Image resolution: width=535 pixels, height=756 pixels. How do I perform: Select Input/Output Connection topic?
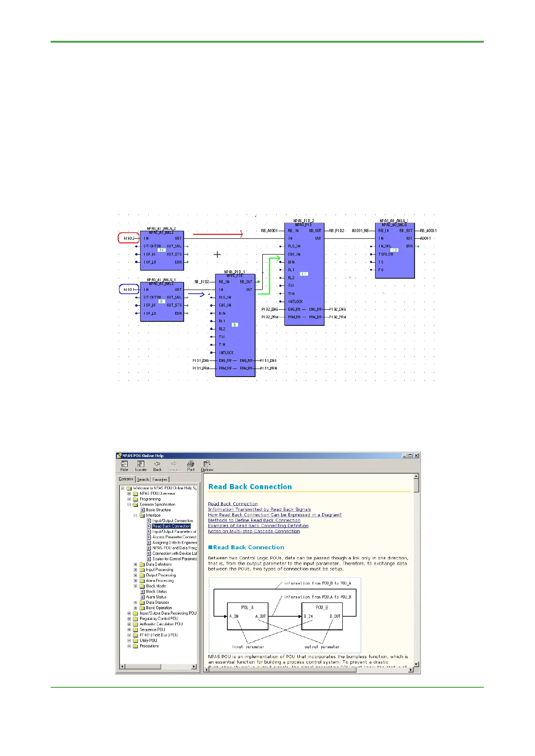[x=172, y=521]
